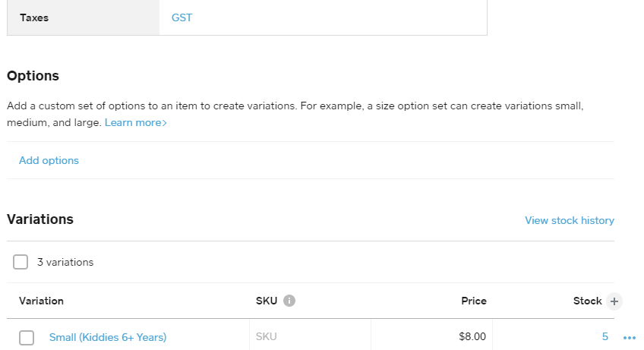Click the Price column header
Screen dimensions: 644x350
click(474, 301)
